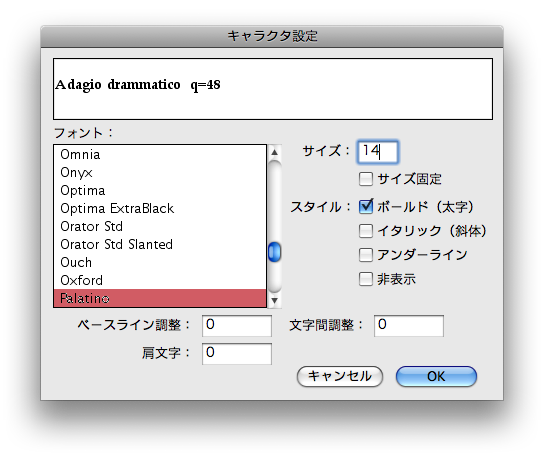
Task: Choose Optima from the font list
Action: 160,191
